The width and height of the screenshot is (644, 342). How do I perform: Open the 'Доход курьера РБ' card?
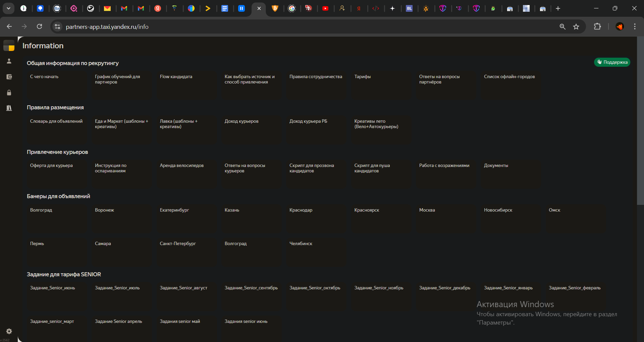tap(316, 129)
